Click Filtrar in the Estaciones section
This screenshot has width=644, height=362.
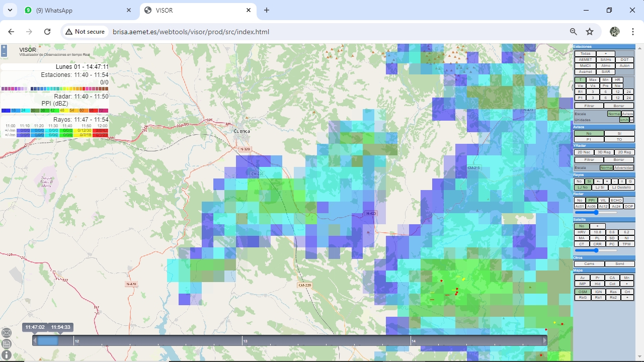[589, 106]
